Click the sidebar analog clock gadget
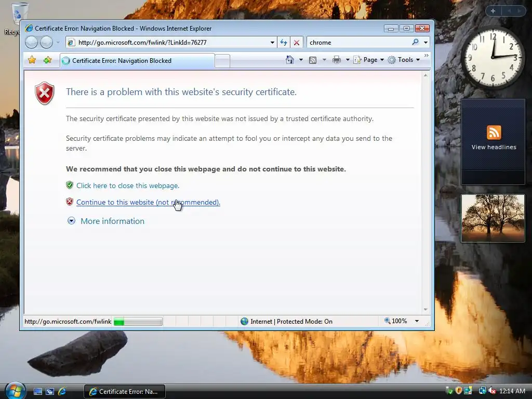The image size is (532, 399). click(x=493, y=58)
